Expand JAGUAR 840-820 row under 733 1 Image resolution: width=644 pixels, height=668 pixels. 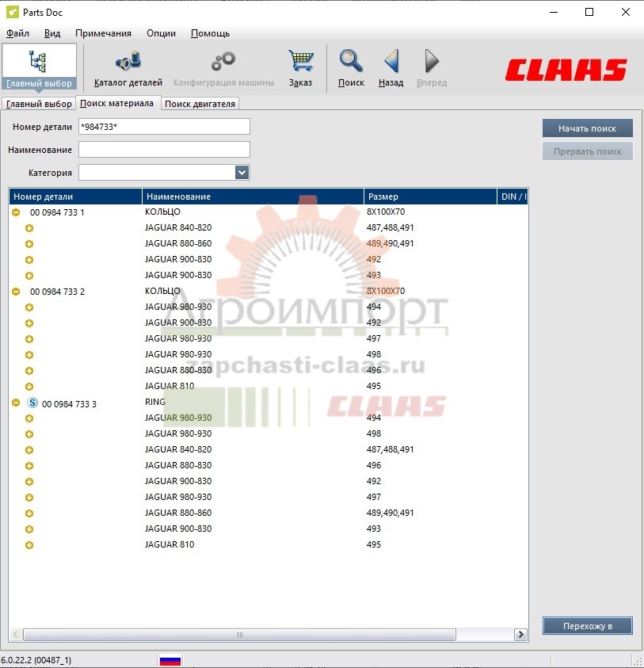coord(29,228)
